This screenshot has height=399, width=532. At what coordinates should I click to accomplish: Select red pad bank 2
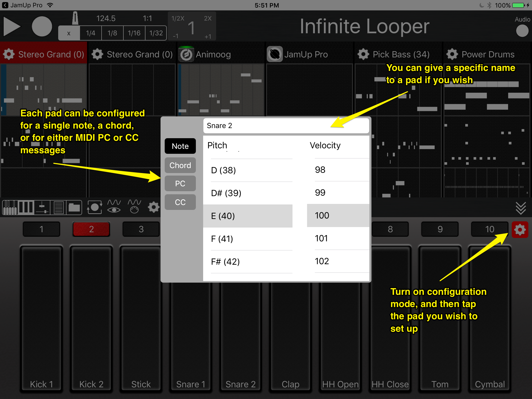tap(91, 229)
